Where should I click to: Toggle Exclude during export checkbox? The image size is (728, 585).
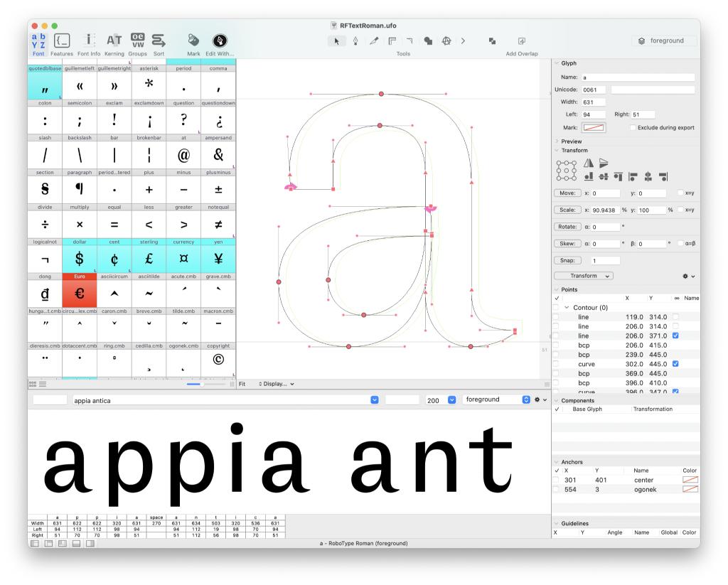633,128
